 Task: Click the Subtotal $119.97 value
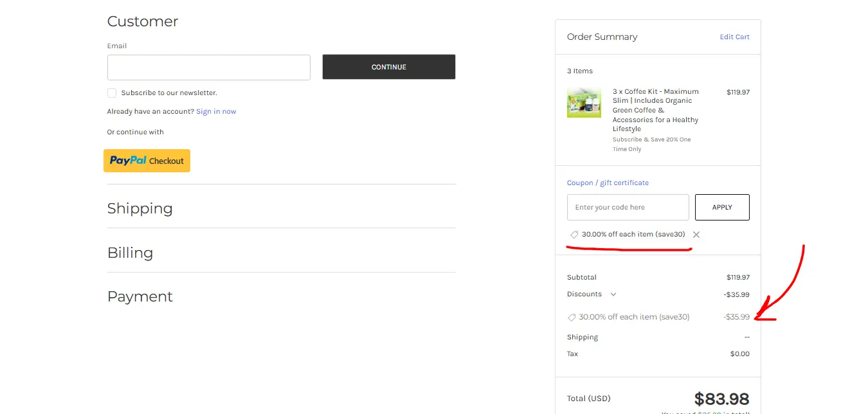[738, 278]
